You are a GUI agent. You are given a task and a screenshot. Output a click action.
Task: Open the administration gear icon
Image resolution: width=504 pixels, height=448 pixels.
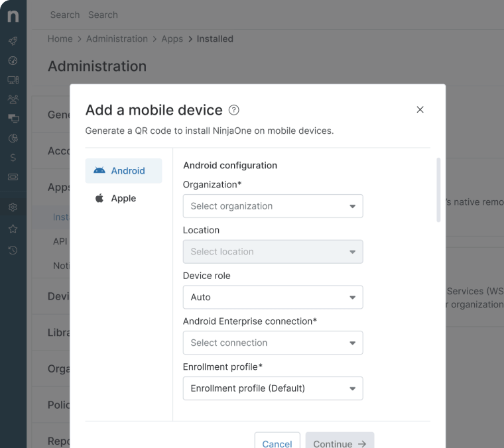(x=13, y=207)
